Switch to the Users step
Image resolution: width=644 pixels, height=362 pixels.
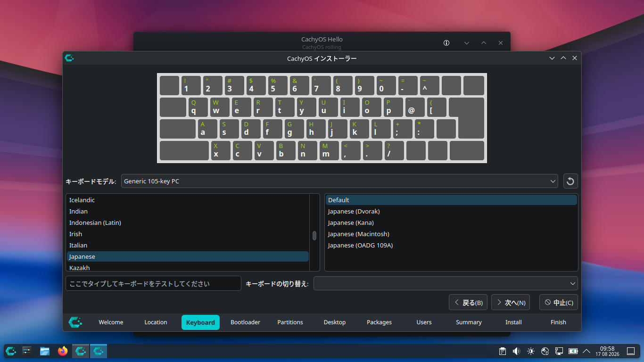(424, 322)
